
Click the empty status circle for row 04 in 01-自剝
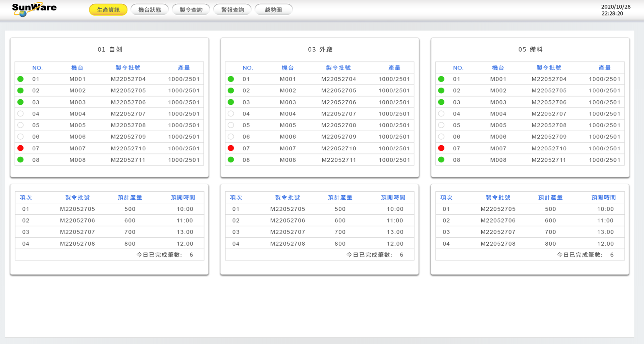[x=20, y=114]
